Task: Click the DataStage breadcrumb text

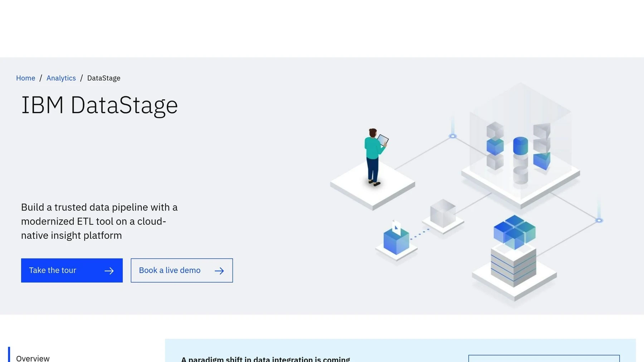Action: (x=104, y=78)
